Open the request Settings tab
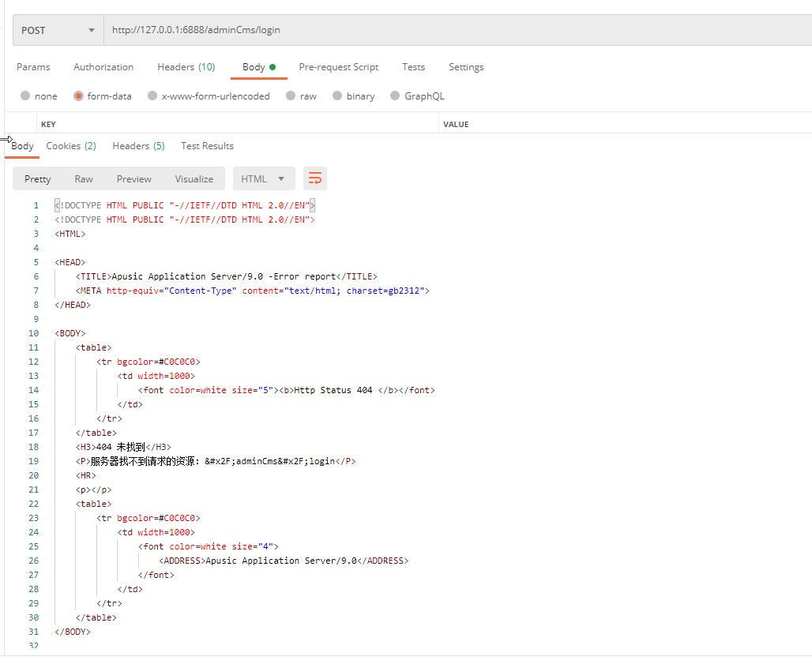The image size is (812, 664). [466, 67]
